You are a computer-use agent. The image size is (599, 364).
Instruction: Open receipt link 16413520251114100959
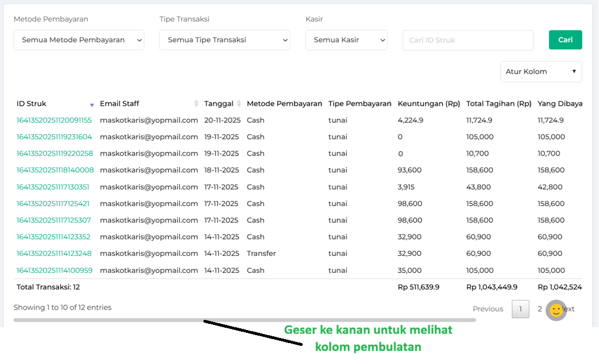(54, 271)
